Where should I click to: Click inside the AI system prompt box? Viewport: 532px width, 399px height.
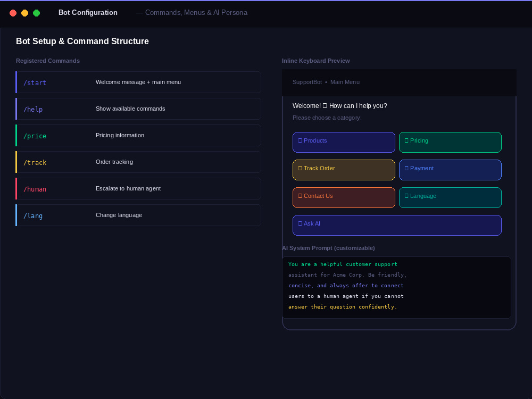click(x=396, y=287)
